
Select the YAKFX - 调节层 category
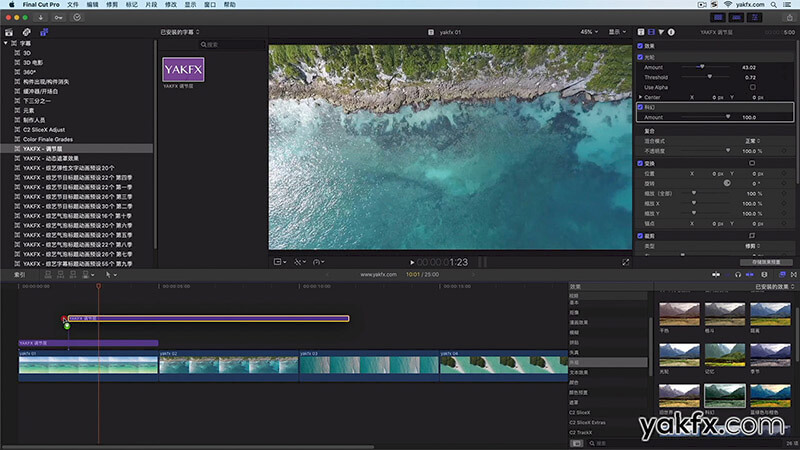pos(77,149)
